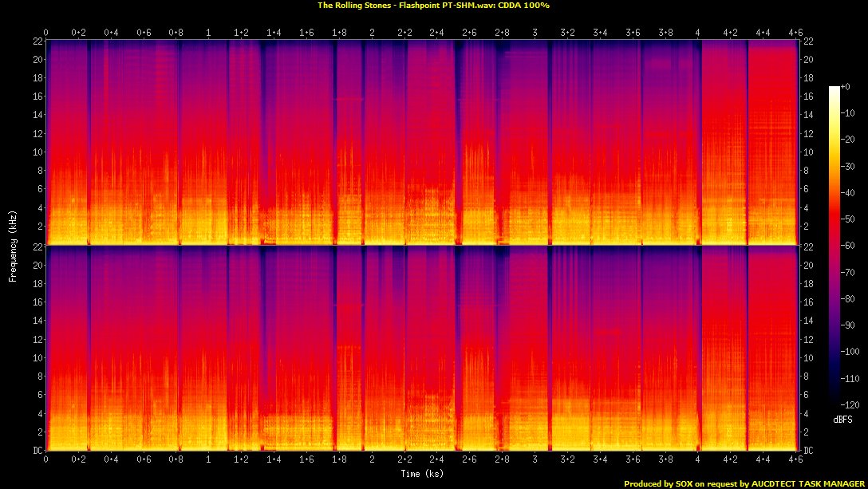Click the "0" marker on the bottom time axis

(45, 460)
